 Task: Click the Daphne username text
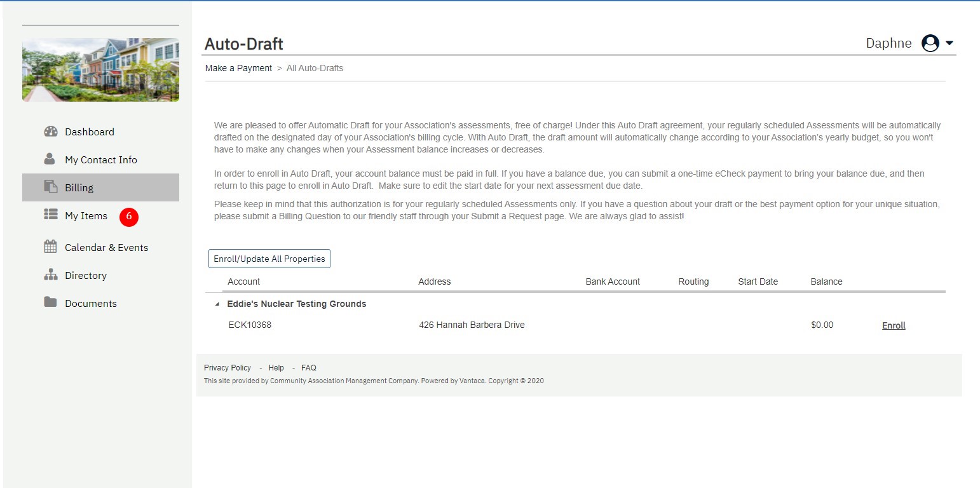pos(888,43)
